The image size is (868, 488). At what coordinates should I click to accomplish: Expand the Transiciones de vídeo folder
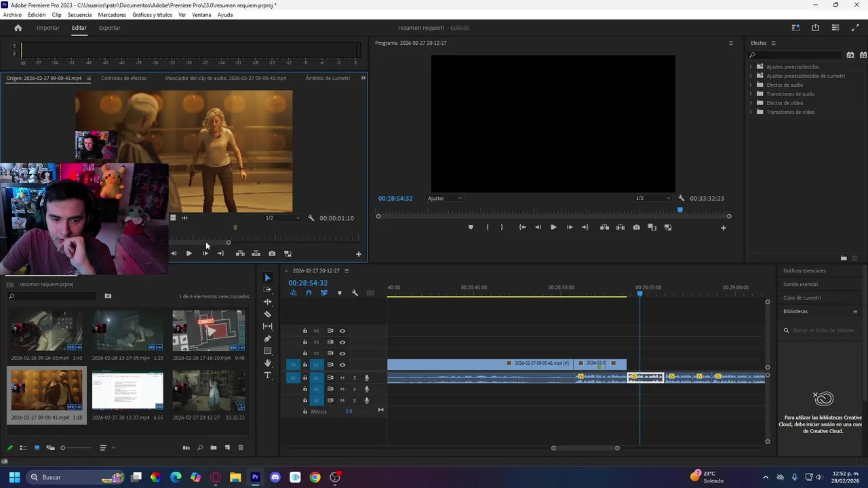coord(751,112)
